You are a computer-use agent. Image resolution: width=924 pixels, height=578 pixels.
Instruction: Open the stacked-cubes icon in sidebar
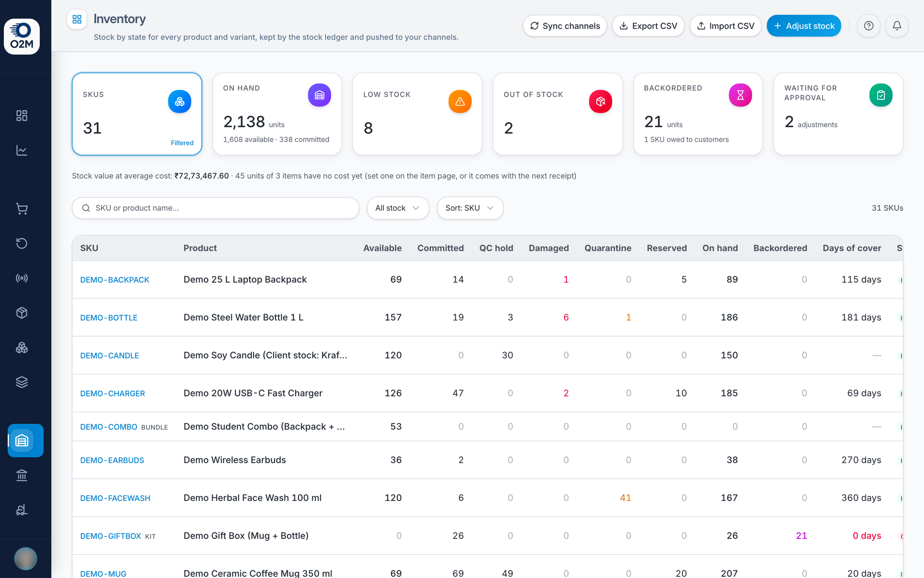pyautogui.click(x=22, y=347)
